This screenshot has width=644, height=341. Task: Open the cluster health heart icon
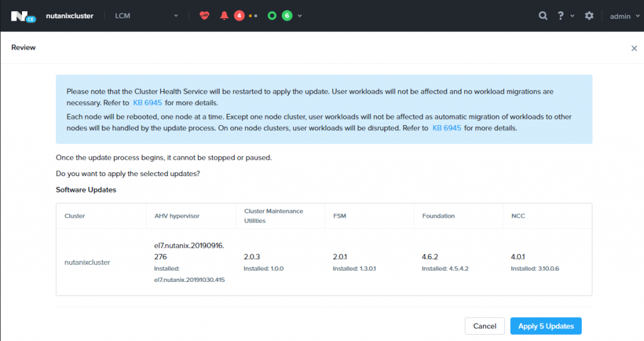(204, 16)
